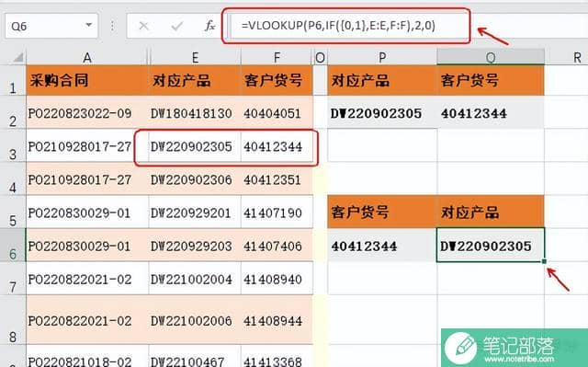Click the Cancel (X) formula icon

pos(143,26)
